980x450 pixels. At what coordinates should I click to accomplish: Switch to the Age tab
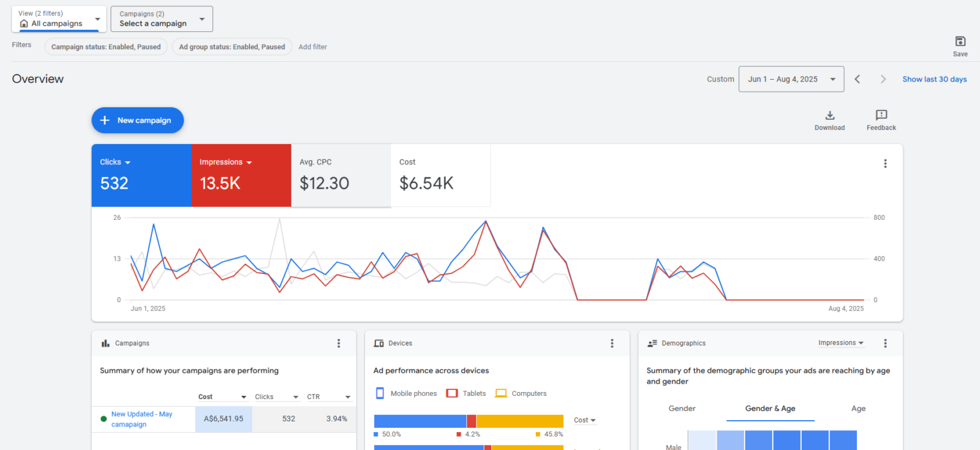click(858, 409)
